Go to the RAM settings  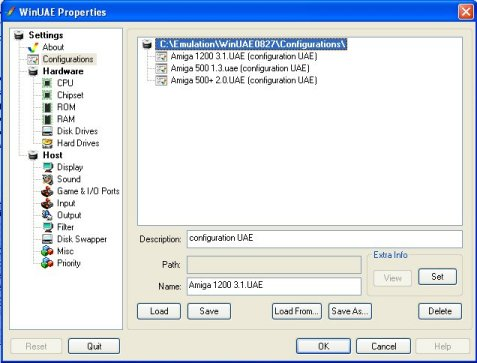(66, 119)
